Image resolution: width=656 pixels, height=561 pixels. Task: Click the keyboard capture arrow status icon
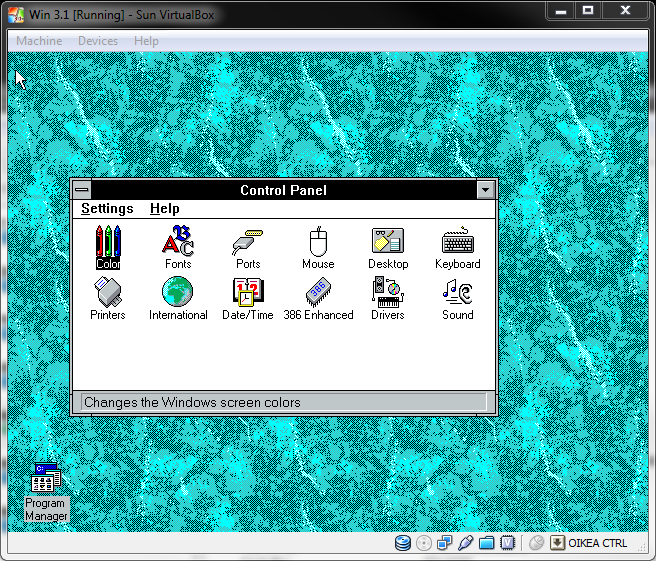pyautogui.click(x=557, y=543)
